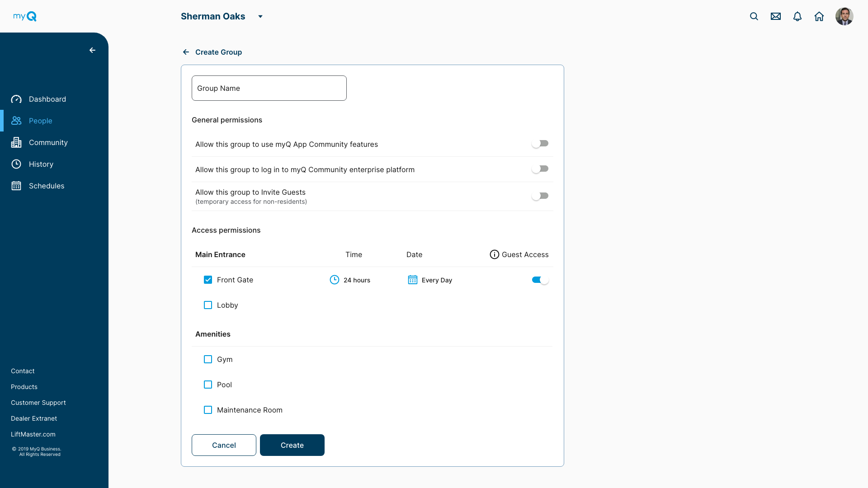
Task: Click the home icon in header
Action: [819, 16]
